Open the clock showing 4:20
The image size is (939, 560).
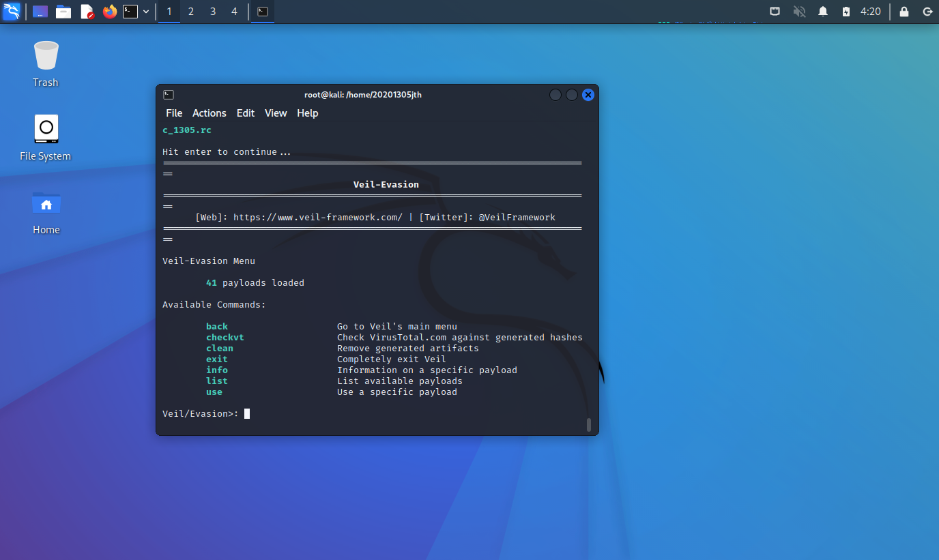870,12
